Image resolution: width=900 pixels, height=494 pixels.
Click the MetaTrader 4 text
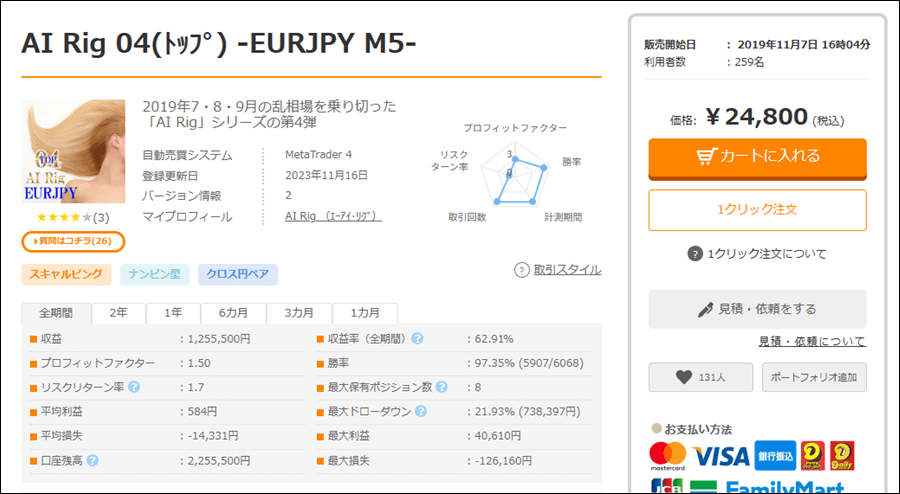[319, 154]
